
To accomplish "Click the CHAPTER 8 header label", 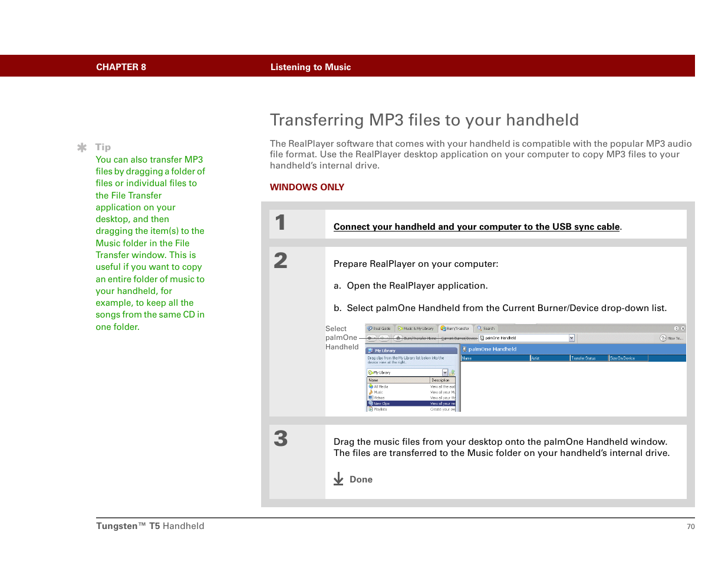I will click(121, 67).
